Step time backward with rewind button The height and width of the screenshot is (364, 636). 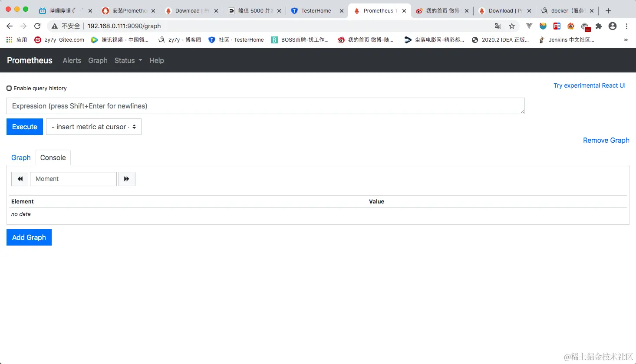[20, 179]
